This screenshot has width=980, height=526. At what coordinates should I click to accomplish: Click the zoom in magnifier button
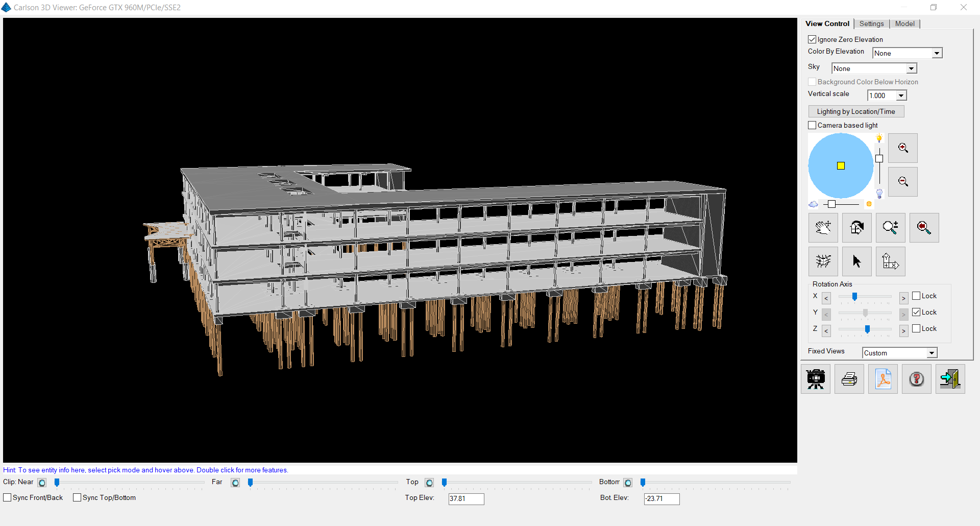pyautogui.click(x=902, y=148)
